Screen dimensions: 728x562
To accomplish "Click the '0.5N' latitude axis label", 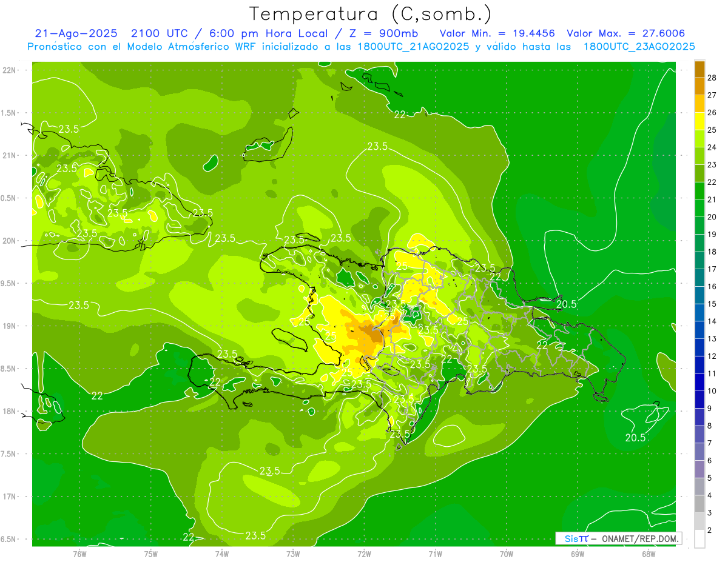I will click(x=9, y=198).
